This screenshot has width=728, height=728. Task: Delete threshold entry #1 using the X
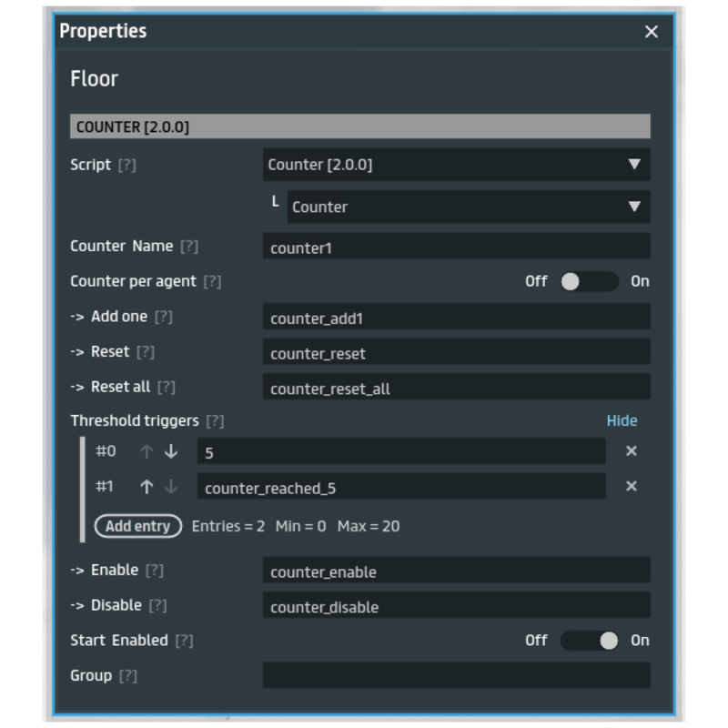click(x=631, y=487)
